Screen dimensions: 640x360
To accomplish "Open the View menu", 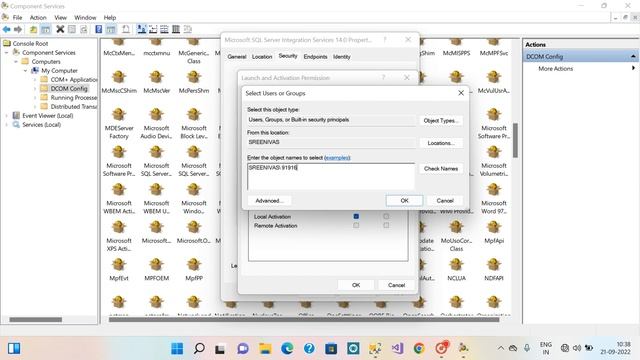I will [x=60, y=18].
